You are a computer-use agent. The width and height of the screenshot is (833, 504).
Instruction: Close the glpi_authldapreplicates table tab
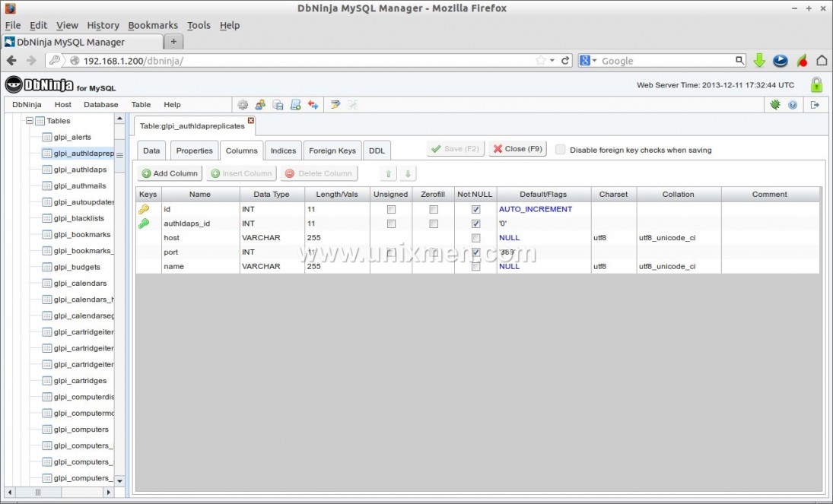[251, 121]
